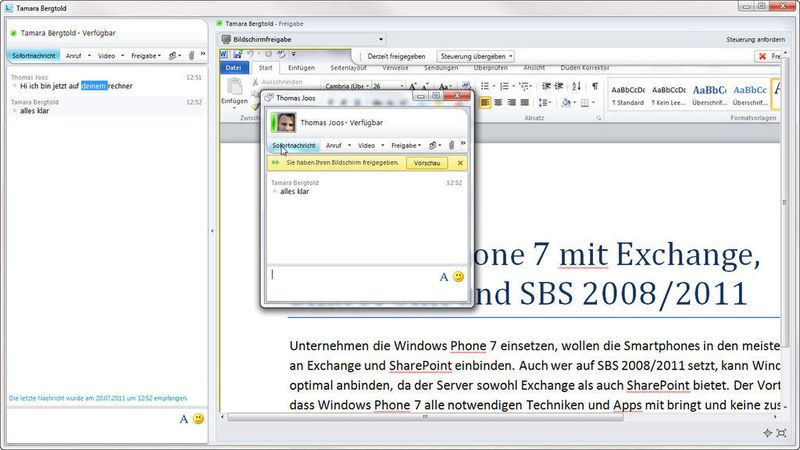The height and width of the screenshot is (450, 800).
Task: Click the grow font icon in Word ribbon
Action: point(413,86)
